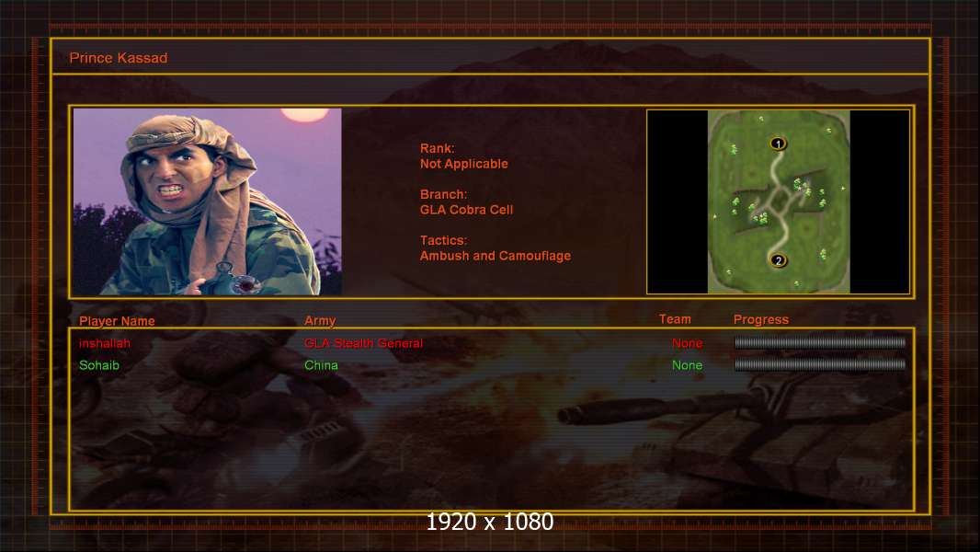980x552 pixels.
Task: Click the 'Progress' column header
Action: pyautogui.click(x=760, y=320)
